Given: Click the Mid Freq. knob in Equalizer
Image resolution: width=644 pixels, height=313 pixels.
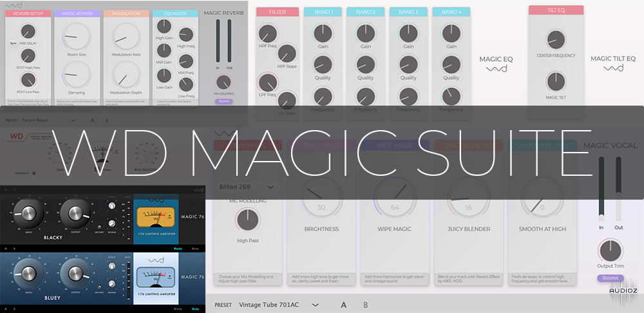Looking at the screenshot, I should [x=186, y=62].
